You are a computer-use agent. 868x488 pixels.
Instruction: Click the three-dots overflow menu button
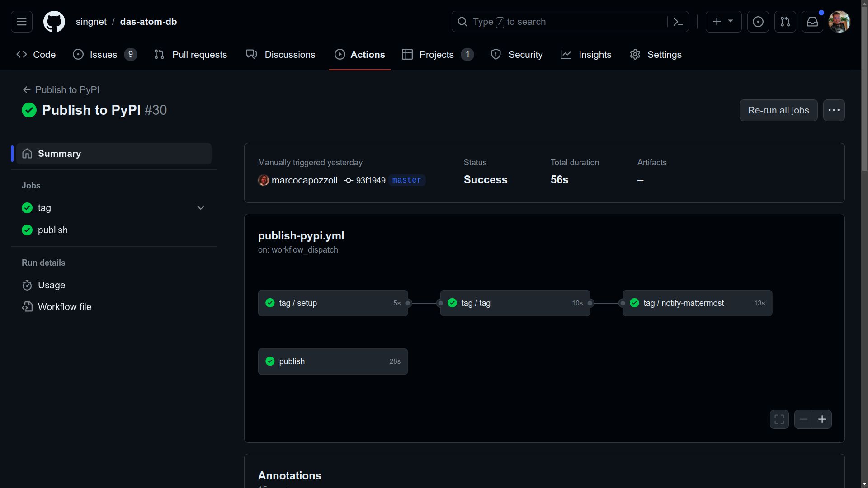834,110
